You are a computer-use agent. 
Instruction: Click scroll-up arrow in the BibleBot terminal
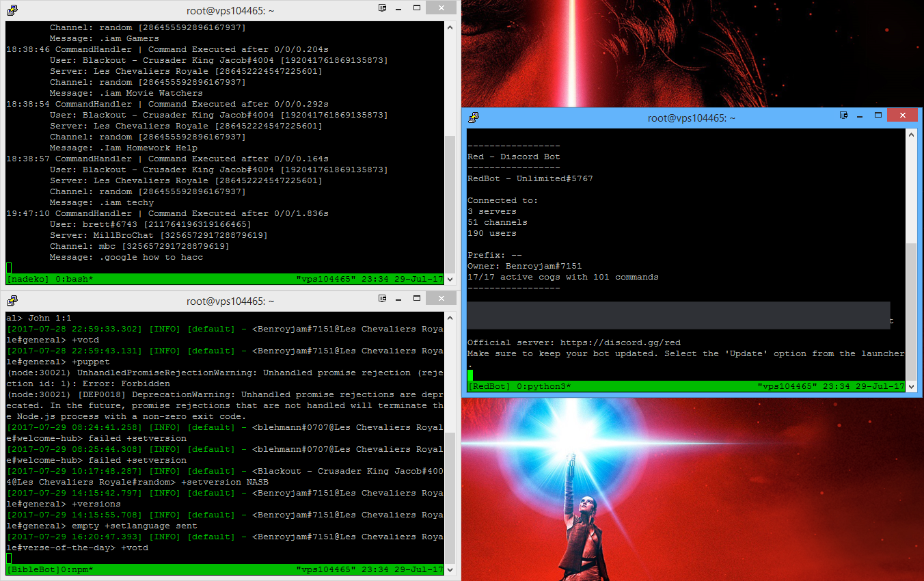click(x=450, y=318)
